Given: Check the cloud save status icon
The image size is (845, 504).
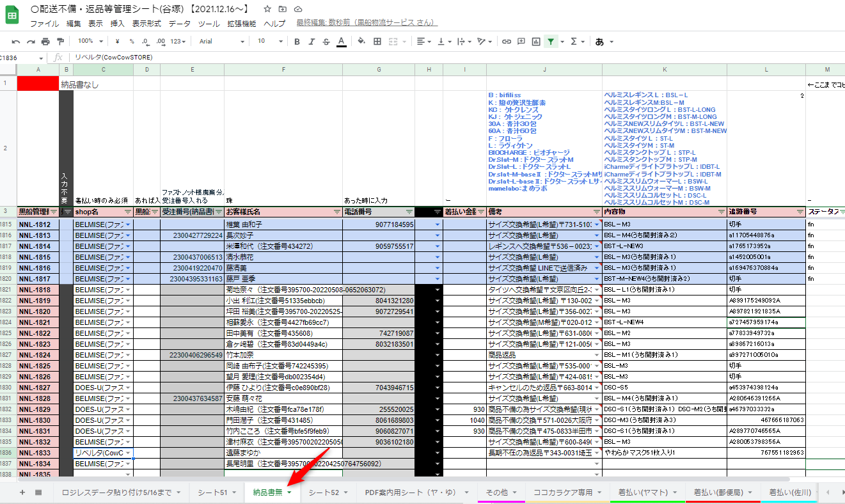Looking at the screenshot, I should tap(298, 9).
